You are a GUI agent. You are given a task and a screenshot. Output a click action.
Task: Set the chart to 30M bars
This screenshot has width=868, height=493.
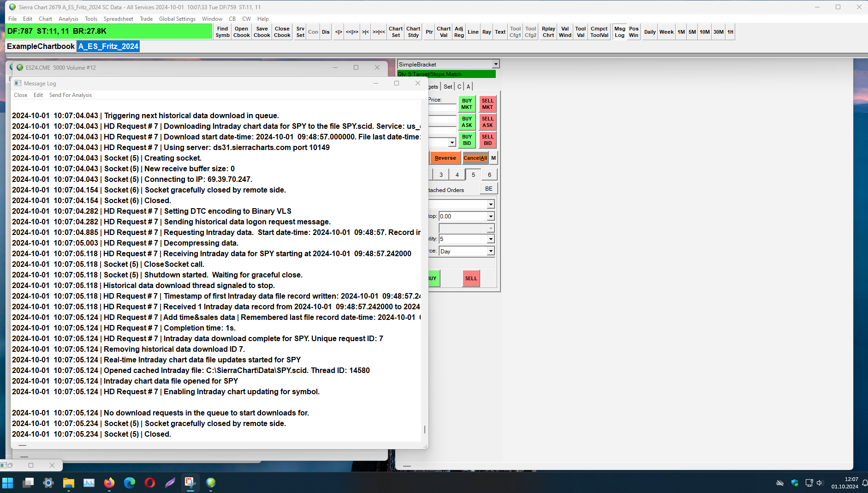[719, 32]
